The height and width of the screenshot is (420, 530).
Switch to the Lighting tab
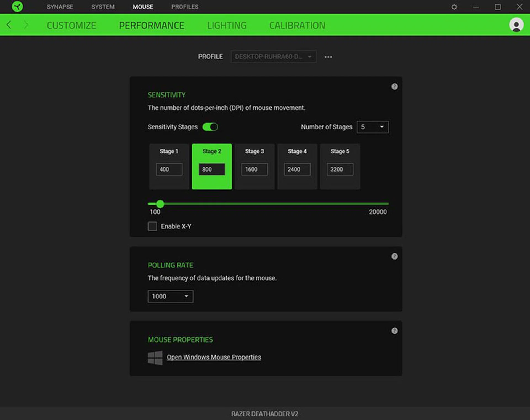pyautogui.click(x=227, y=25)
